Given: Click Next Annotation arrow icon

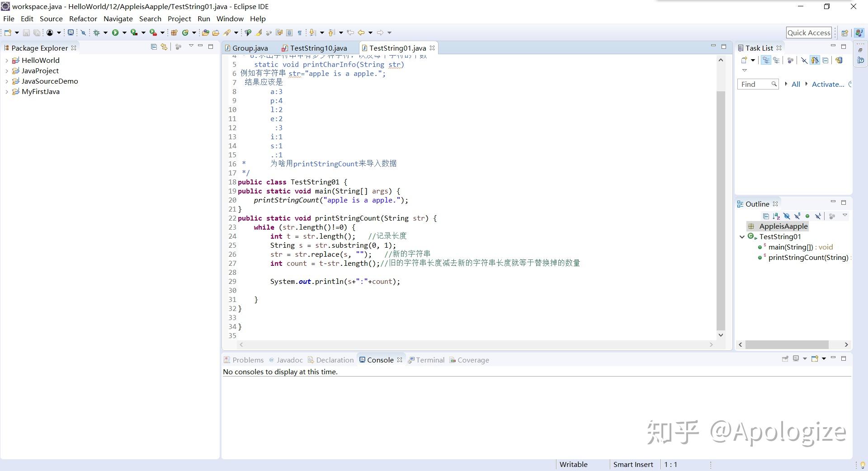Looking at the screenshot, I should [x=312, y=33].
